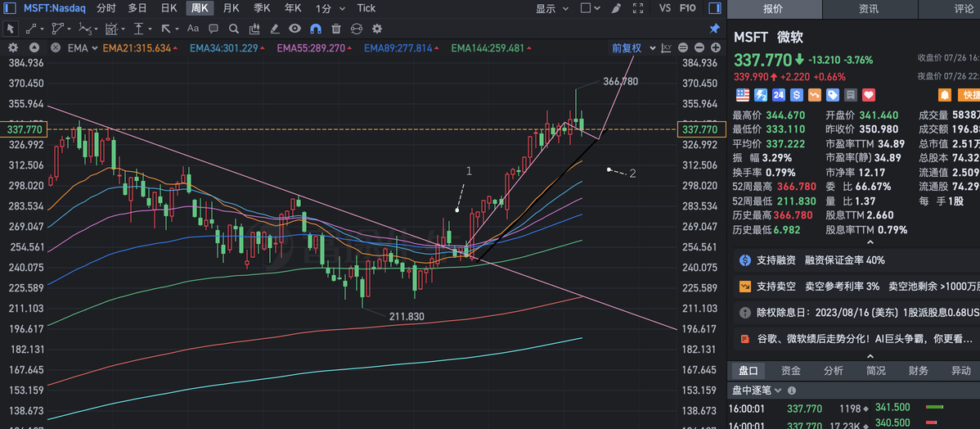Click MSFT:Nasdaq ticker label
Viewport: 980px width, 429px height.
point(56,9)
